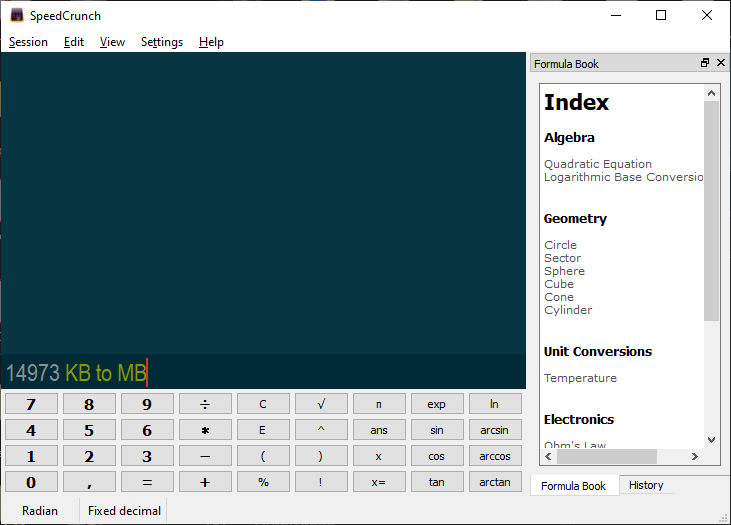Open the Session menu
The height and width of the screenshot is (525, 731).
pyautogui.click(x=28, y=42)
